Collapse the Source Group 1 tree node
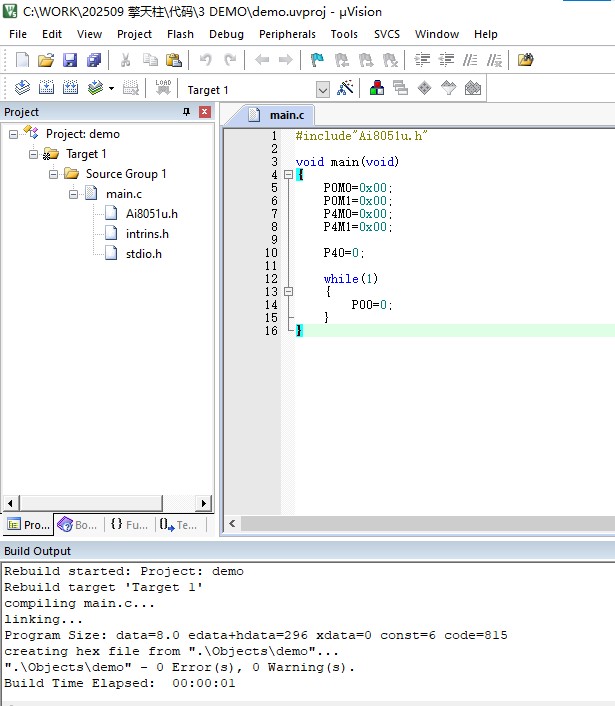This screenshot has width=615, height=706. pyautogui.click(x=54, y=174)
